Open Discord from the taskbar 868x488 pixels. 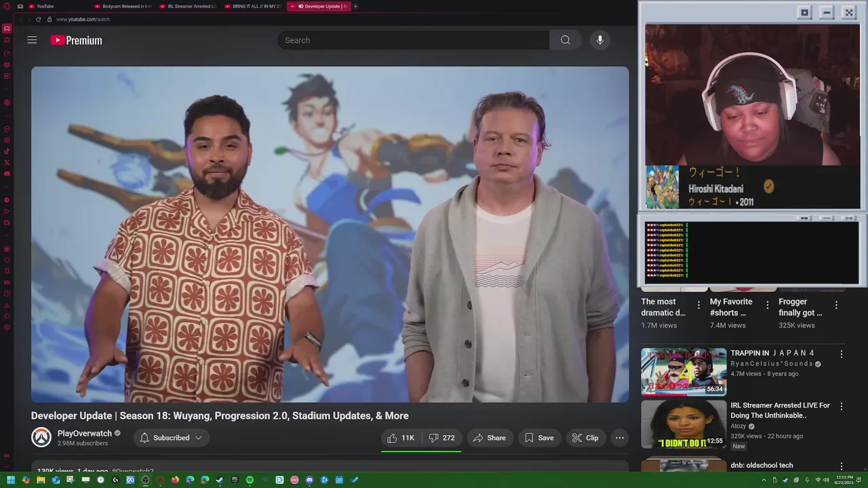(309, 480)
